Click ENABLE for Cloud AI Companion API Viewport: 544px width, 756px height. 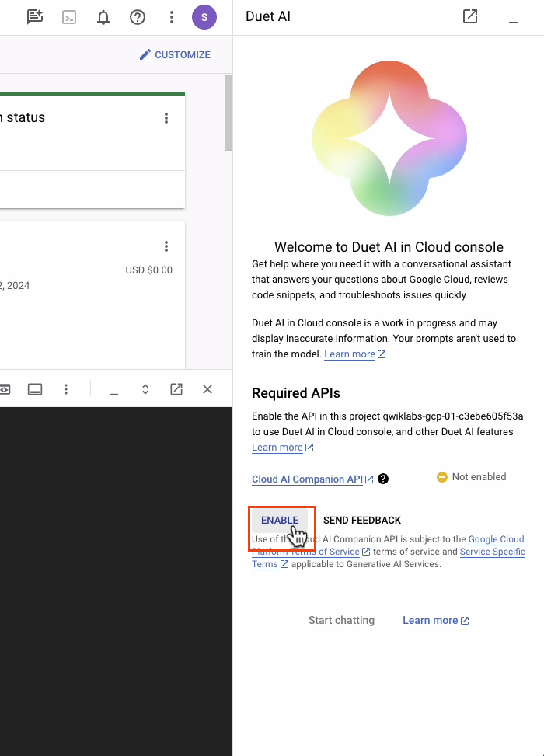click(280, 520)
